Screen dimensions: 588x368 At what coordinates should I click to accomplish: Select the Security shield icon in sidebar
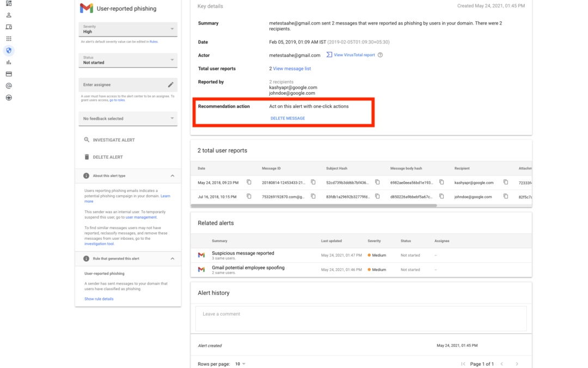point(9,50)
